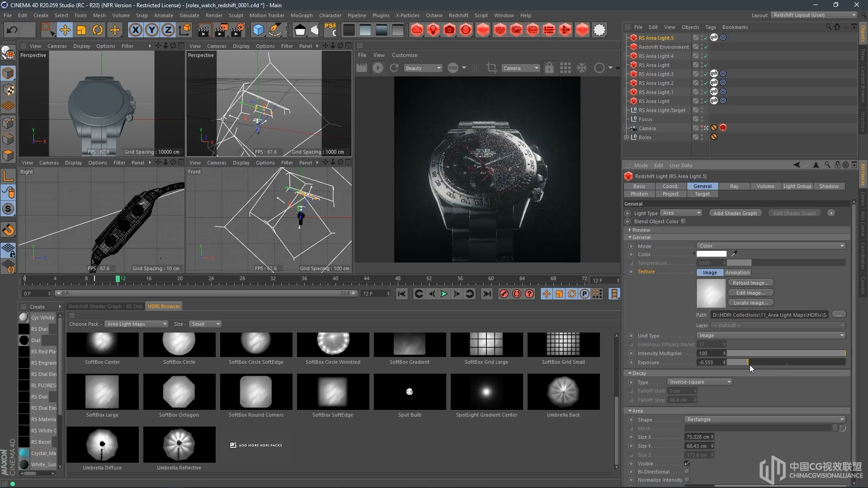Switch to the Light Group tab
Viewport: 868px width, 488px height.
coord(797,186)
